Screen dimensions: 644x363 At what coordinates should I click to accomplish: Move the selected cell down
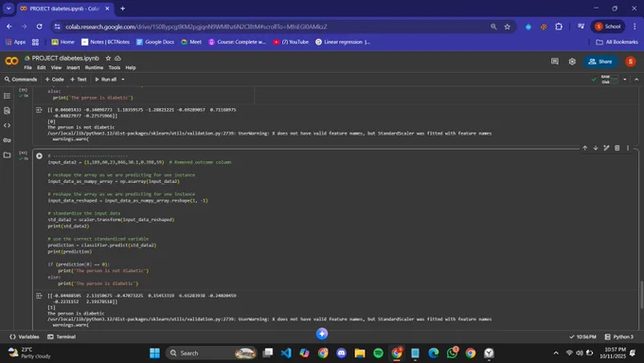(596, 148)
